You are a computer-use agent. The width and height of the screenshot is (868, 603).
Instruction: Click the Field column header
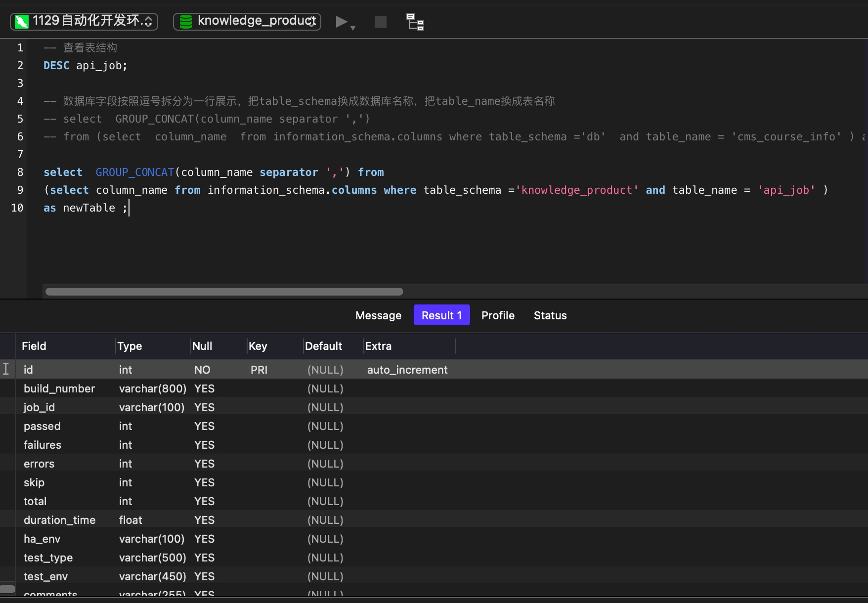[x=34, y=346]
